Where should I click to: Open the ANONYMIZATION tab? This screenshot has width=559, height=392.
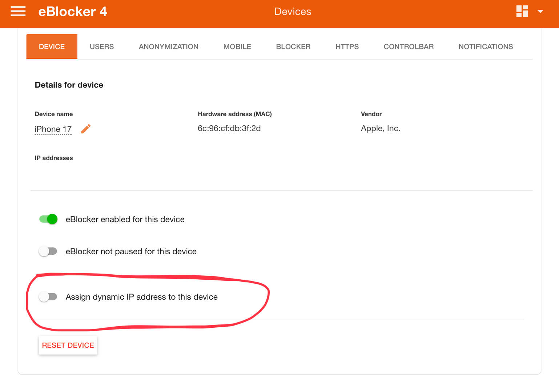pos(168,47)
